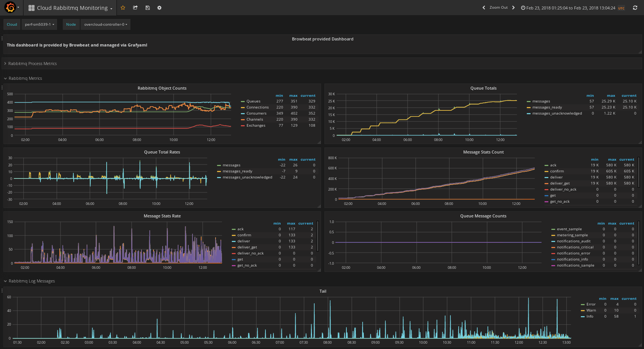Image resolution: width=644 pixels, height=349 pixels.
Task: Open the Cloud Rabbitmq Monitoring dashboard picker
Action: pos(72,8)
